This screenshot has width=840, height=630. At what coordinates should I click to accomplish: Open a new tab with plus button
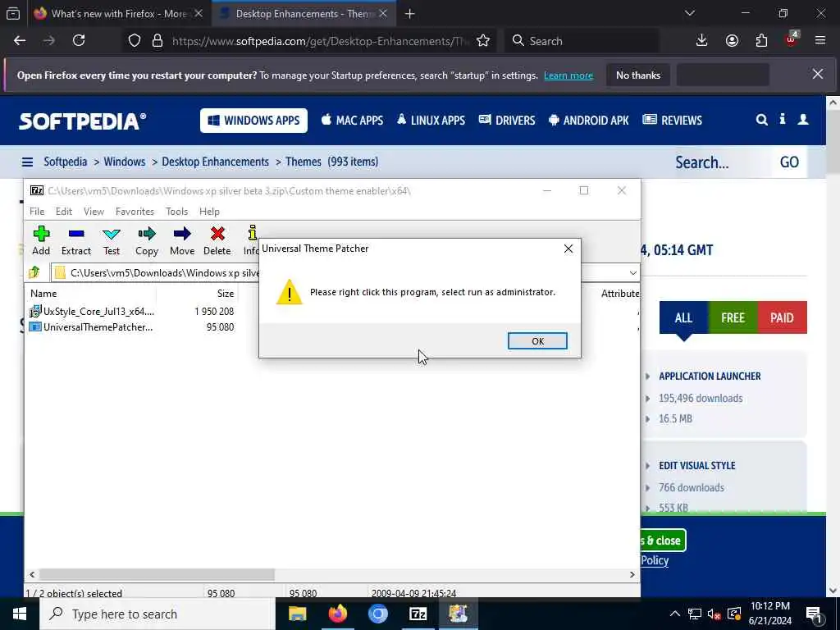tap(410, 13)
